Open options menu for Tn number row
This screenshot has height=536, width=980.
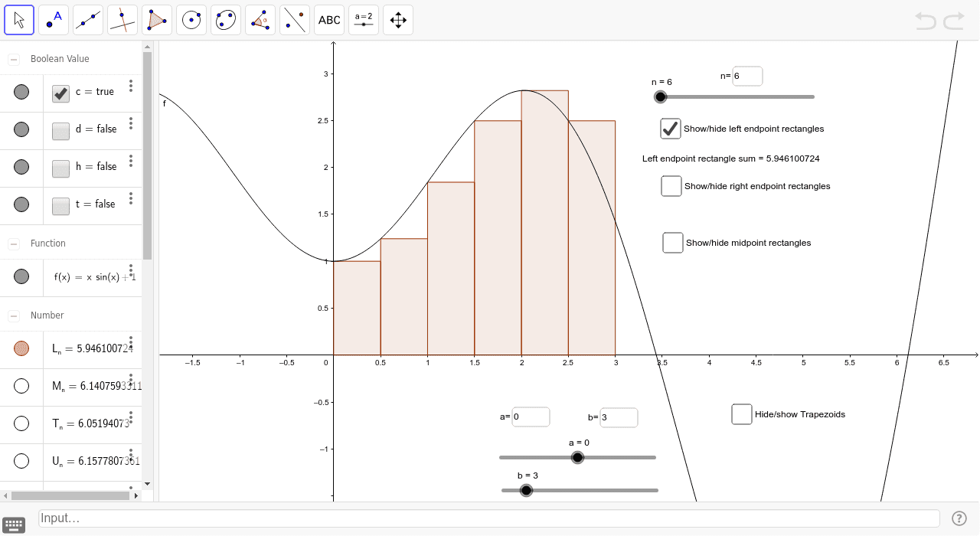[x=131, y=418]
